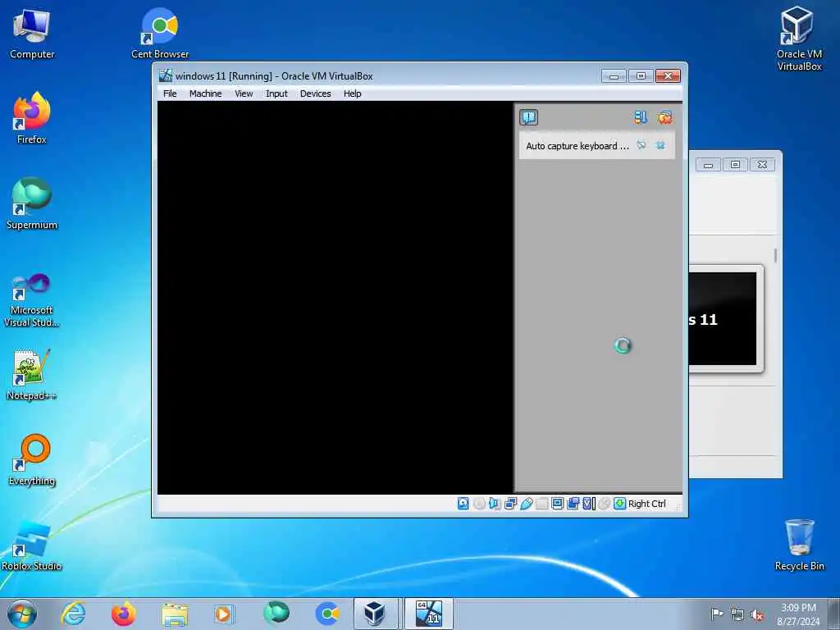Click the greyed mouse integration status icon
Viewport: 840px width, 630px height.
coord(605,504)
